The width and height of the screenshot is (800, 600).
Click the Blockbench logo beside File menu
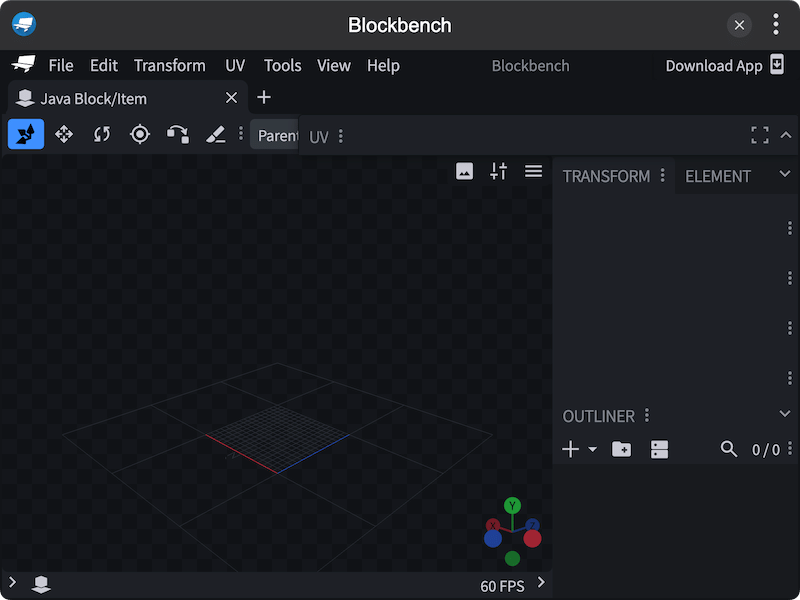pos(23,64)
